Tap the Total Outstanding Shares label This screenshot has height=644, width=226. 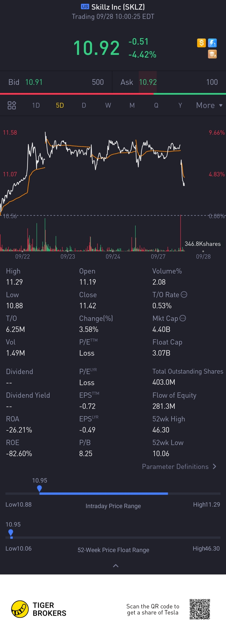click(x=188, y=371)
